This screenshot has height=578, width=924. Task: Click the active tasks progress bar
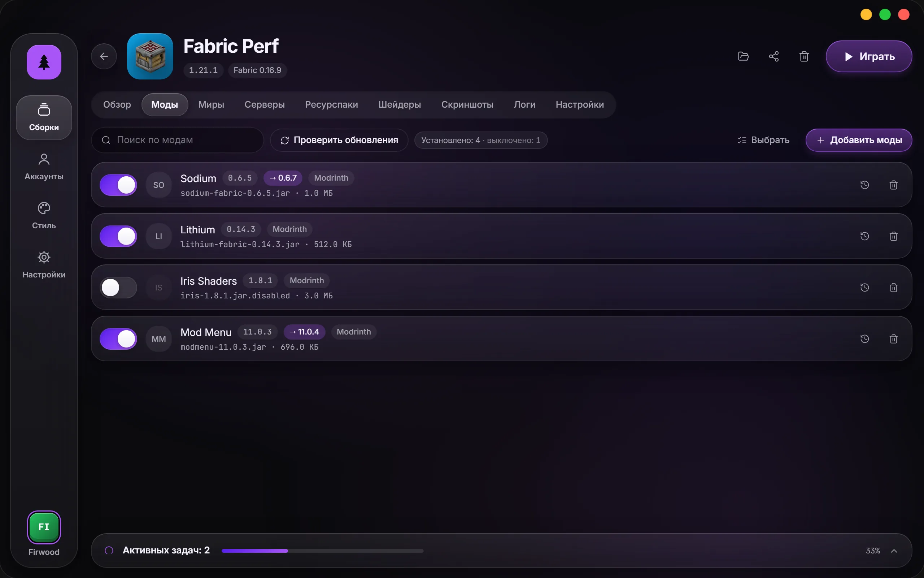tap(322, 551)
